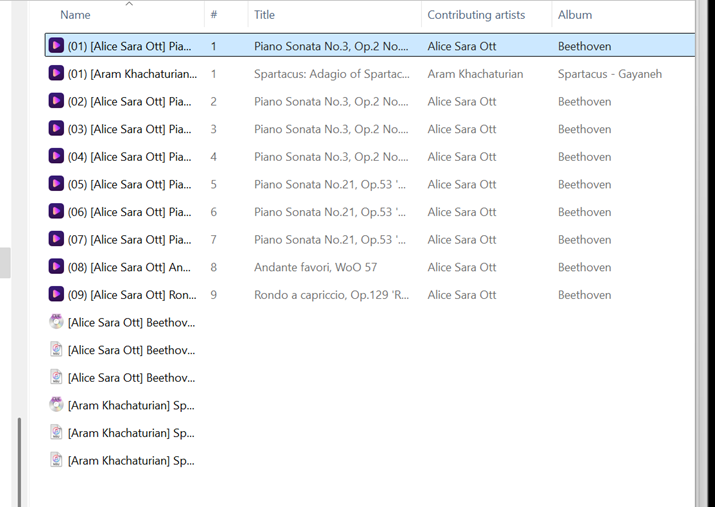Click the last [Aram Khachaturian] Sp... document icon

click(56, 460)
